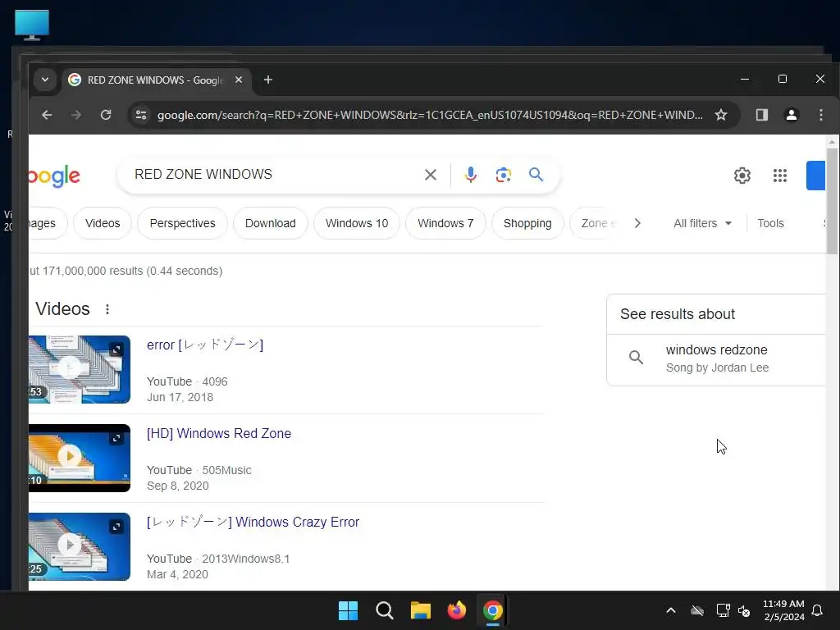Click the Google logo
Viewport: 840px width, 630px height.
pos(54,176)
